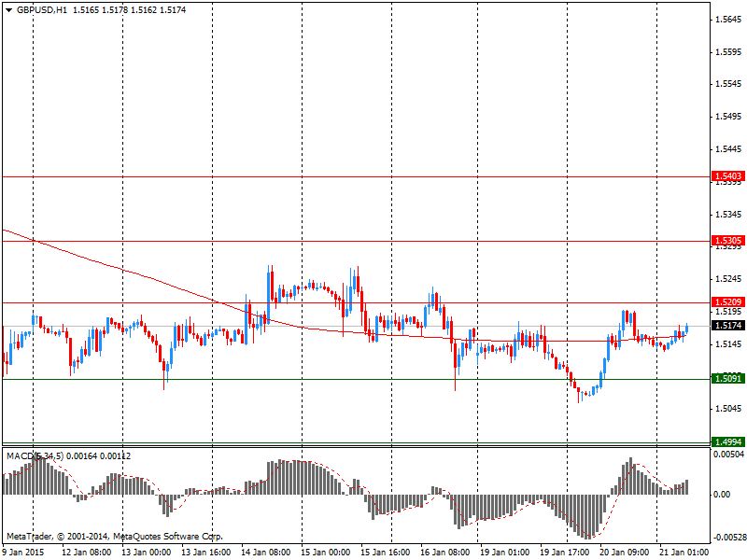
Task: Select the 1.5195 price scale value
Action: tap(729, 312)
